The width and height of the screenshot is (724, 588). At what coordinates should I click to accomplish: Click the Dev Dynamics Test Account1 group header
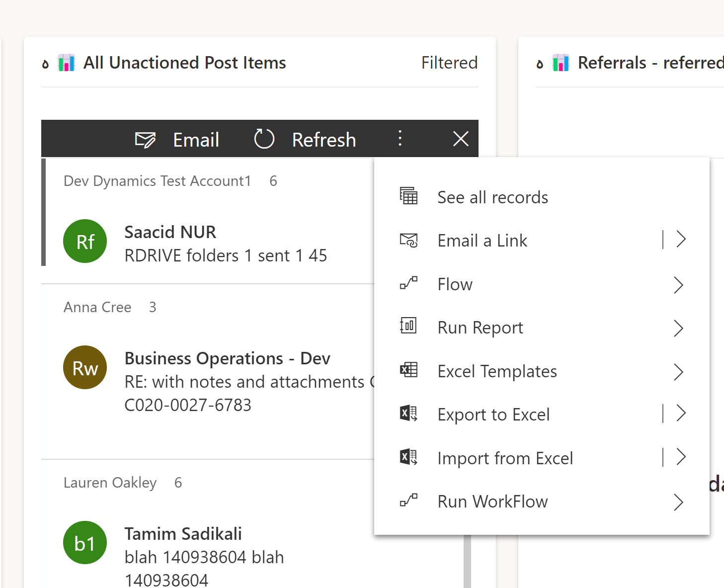tap(158, 181)
